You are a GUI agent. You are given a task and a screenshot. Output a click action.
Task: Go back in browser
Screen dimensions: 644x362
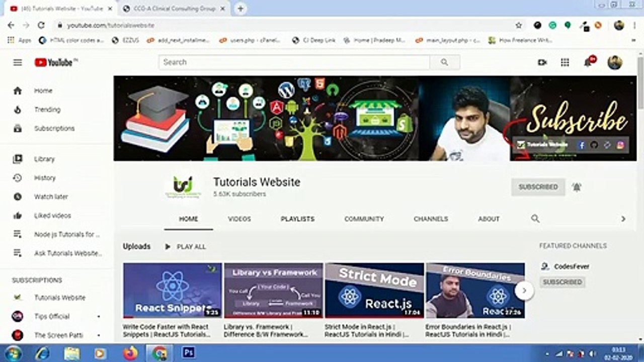(11, 25)
